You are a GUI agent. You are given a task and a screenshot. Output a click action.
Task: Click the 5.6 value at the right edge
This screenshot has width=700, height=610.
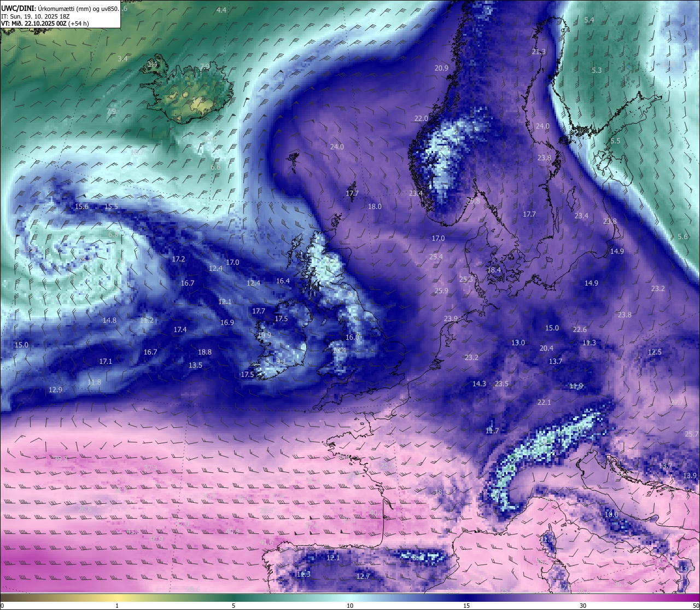coord(682,236)
